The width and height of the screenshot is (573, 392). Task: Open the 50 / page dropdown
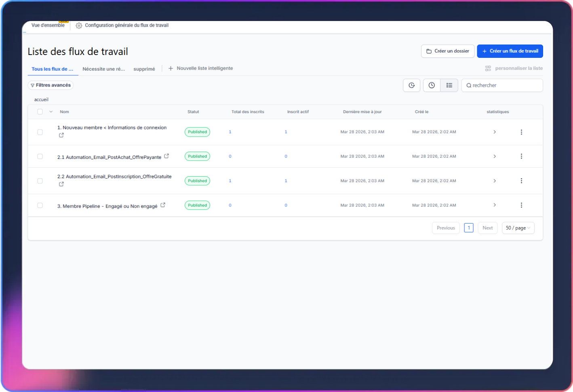[518, 228]
